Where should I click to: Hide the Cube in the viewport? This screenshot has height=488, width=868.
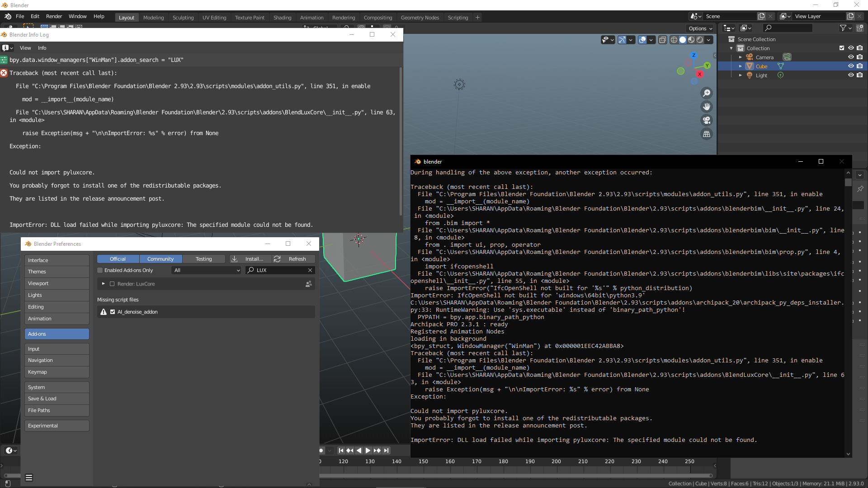tap(851, 66)
